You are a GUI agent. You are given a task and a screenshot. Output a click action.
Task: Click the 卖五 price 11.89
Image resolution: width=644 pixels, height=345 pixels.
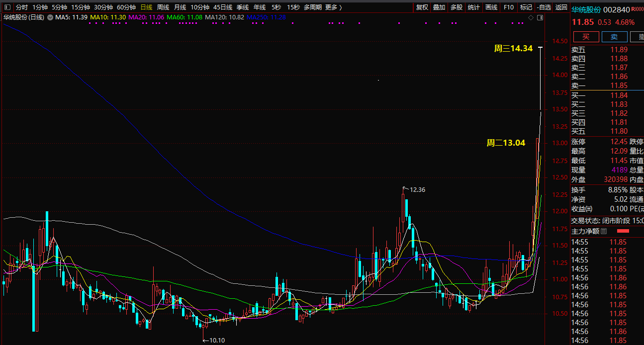pos(619,50)
